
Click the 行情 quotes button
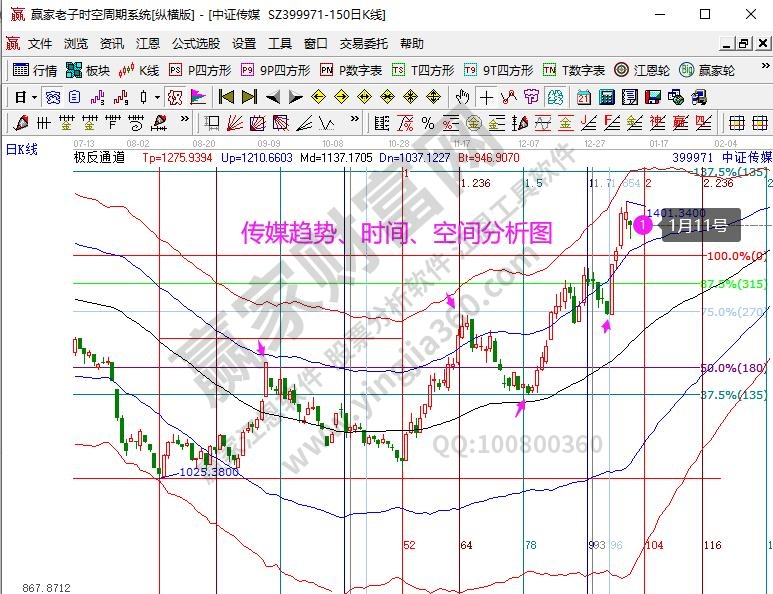coord(35,70)
